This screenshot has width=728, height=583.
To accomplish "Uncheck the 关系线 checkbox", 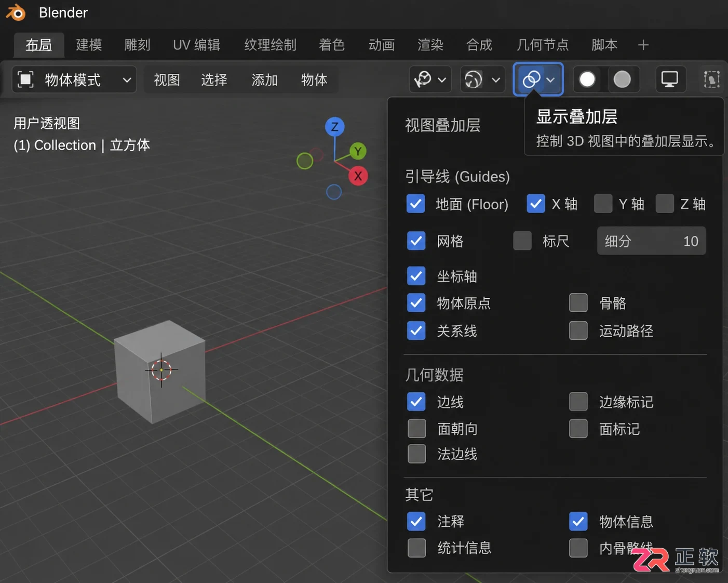I will tap(416, 330).
